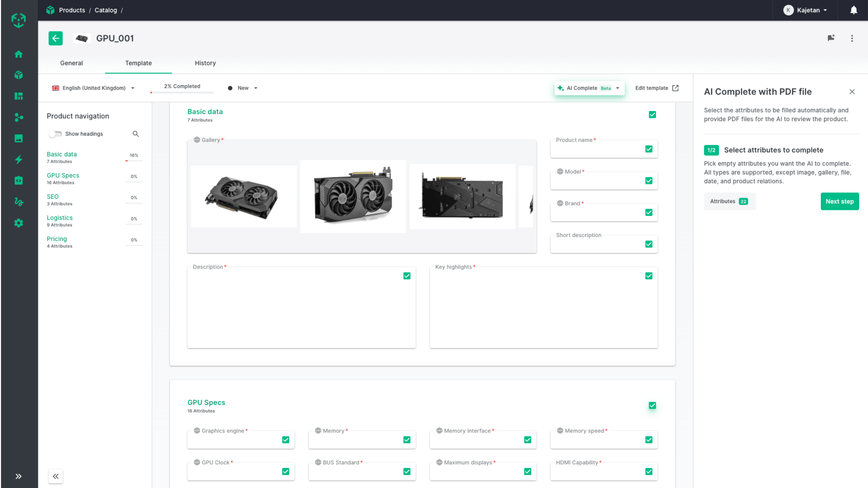Viewport: 868px width, 488px height.
Task: Collapse Product navigation panel with double arrow
Action: pos(56,476)
